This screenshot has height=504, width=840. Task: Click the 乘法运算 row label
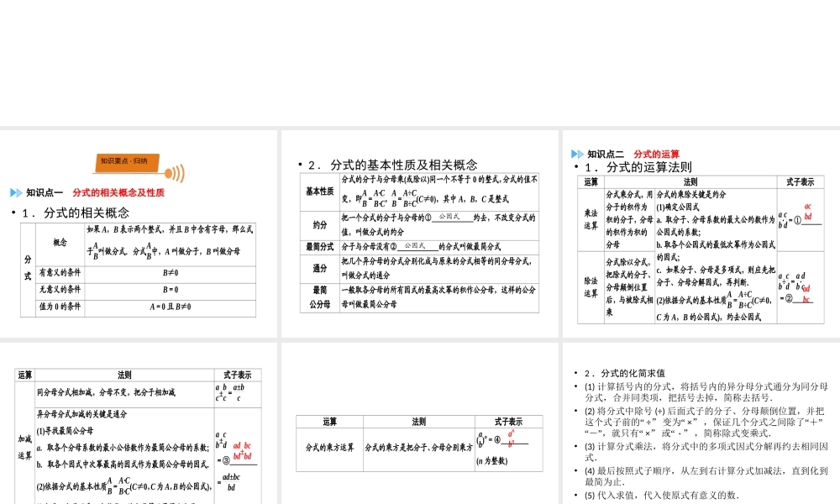(591, 219)
